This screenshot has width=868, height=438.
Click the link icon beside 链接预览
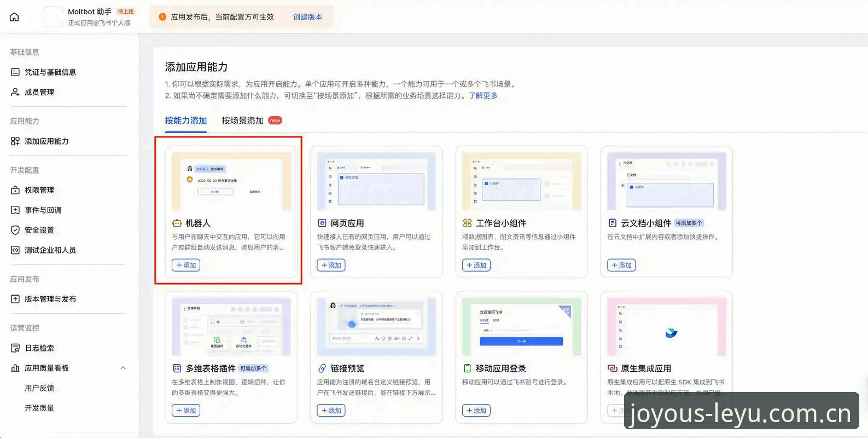[322, 368]
